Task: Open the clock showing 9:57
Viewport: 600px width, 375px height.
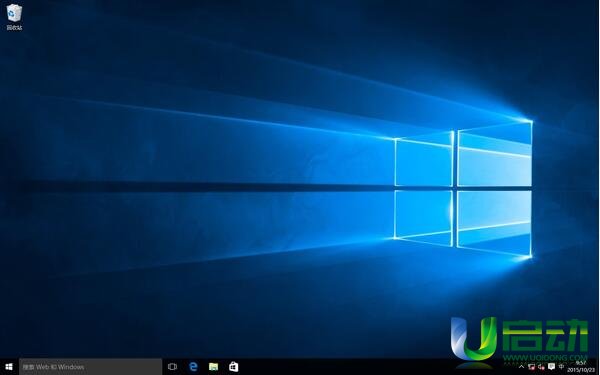Action: [x=581, y=363]
